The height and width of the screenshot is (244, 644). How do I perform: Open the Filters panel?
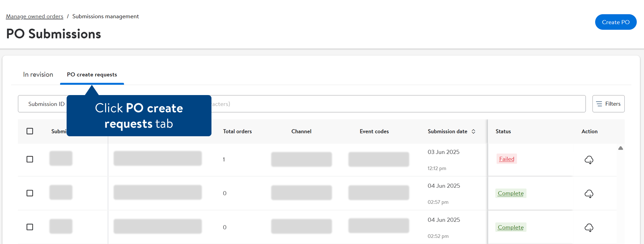pyautogui.click(x=608, y=104)
